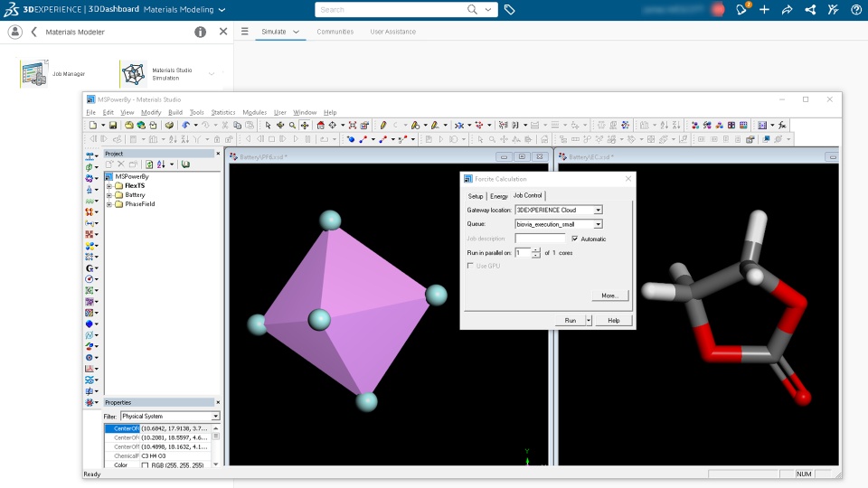Screen dimensions: 868x488
Task: Click the 3DEXPERIENCE compass logo
Action: [x=11, y=9]
